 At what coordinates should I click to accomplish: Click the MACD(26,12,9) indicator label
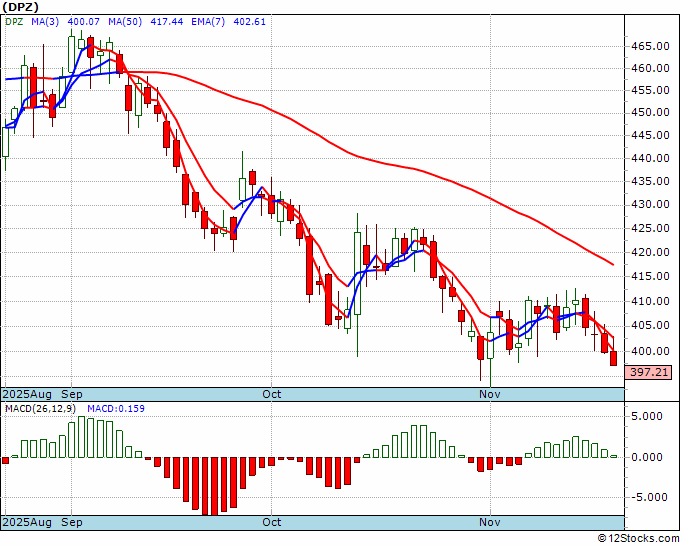pos(40,409)
